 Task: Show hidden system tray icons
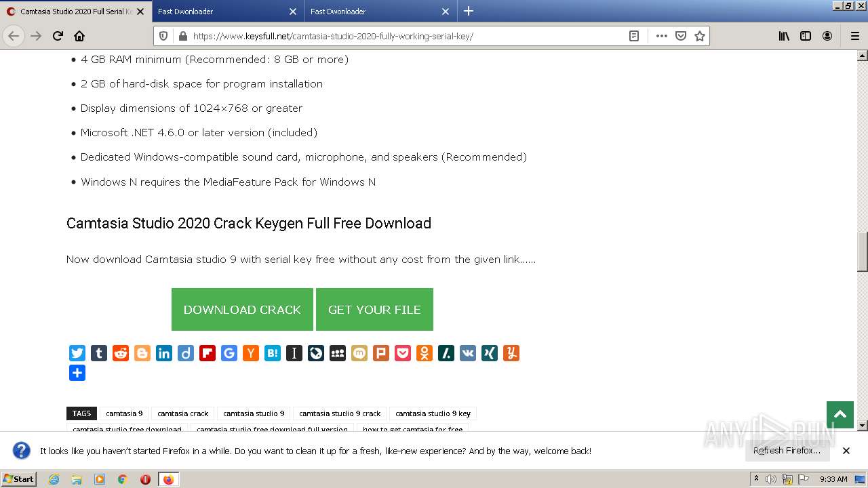[x=756, y=479]
